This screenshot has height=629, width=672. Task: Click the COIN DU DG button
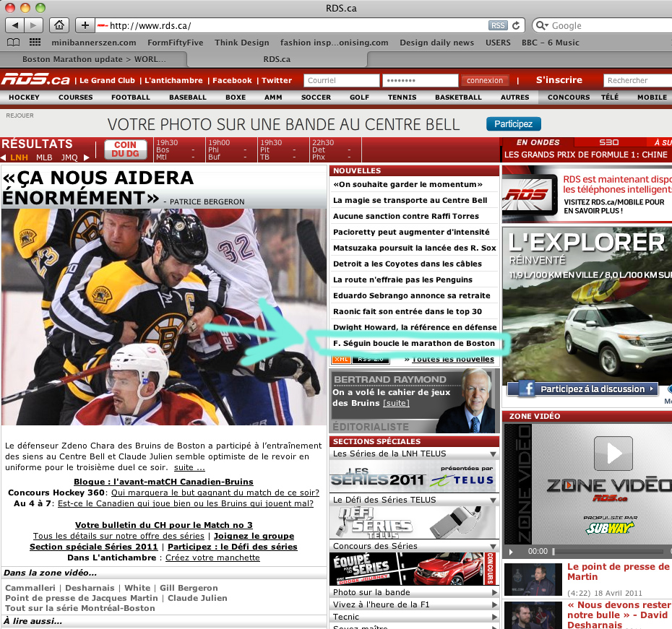coord(125,149)
